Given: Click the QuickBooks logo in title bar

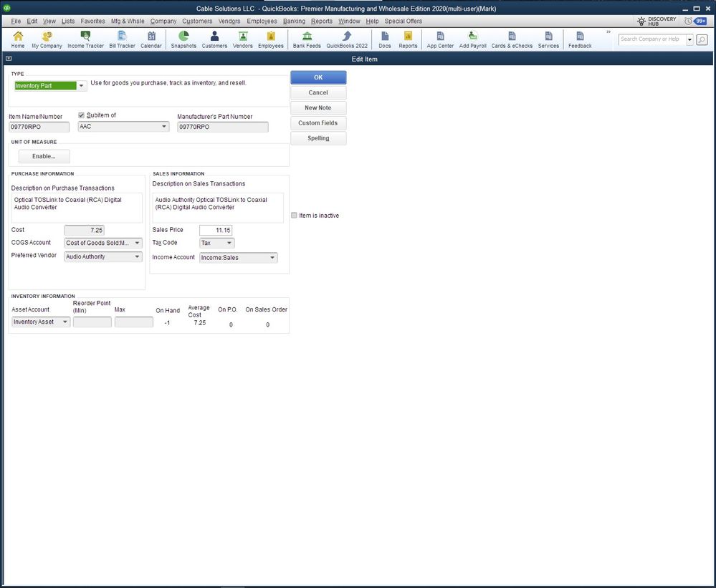Looking at the screenshot, I should tap(7, 8).
